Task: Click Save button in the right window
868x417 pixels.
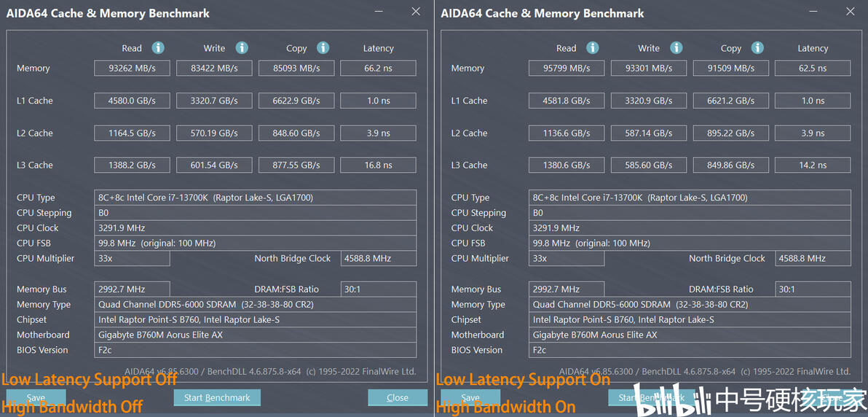Action: [x=470, y=397]
